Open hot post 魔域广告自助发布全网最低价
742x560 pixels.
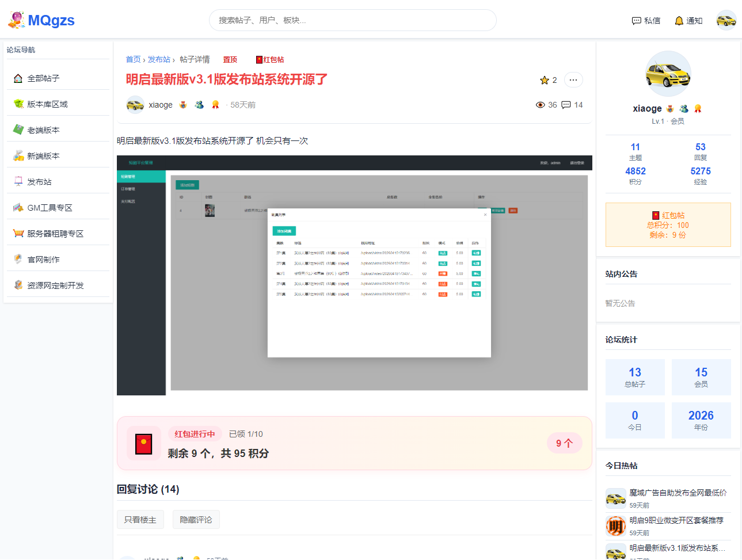[678, 493]
